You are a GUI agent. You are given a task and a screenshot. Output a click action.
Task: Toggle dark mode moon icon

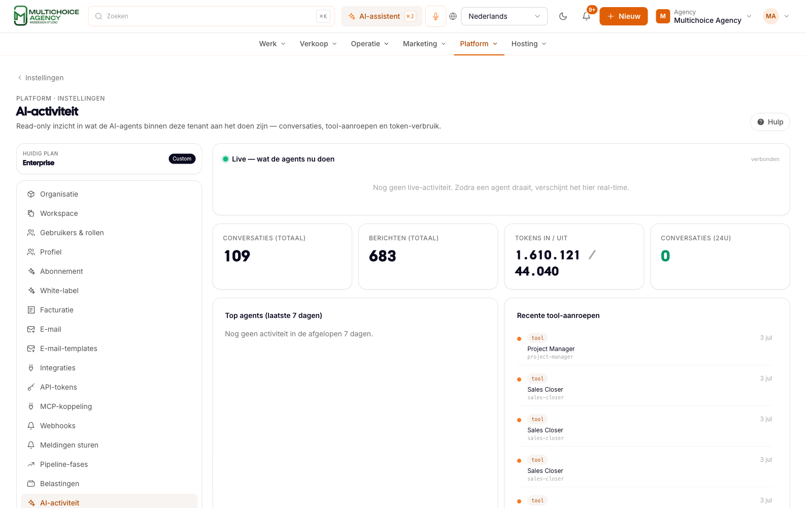(563, 16)
